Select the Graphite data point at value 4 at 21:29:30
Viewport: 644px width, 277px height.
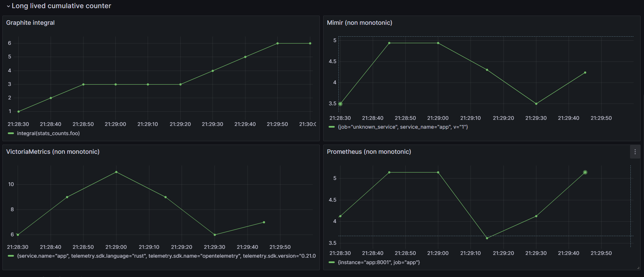[x=213, y=71]
